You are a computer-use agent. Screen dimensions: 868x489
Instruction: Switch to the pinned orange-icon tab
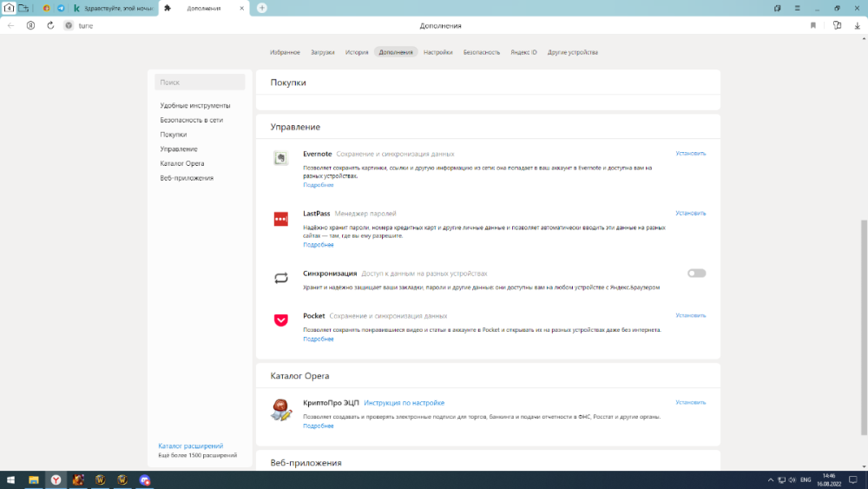tap(47, 9)
